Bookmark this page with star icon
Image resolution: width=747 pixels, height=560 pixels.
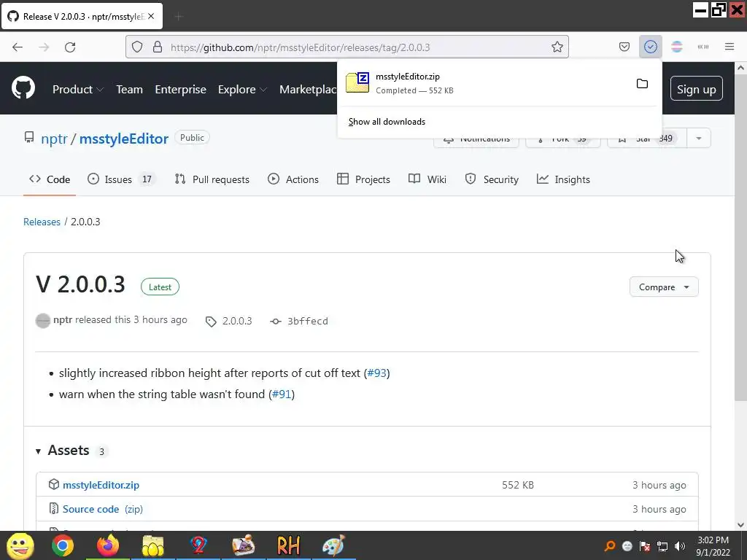(557, 47)
